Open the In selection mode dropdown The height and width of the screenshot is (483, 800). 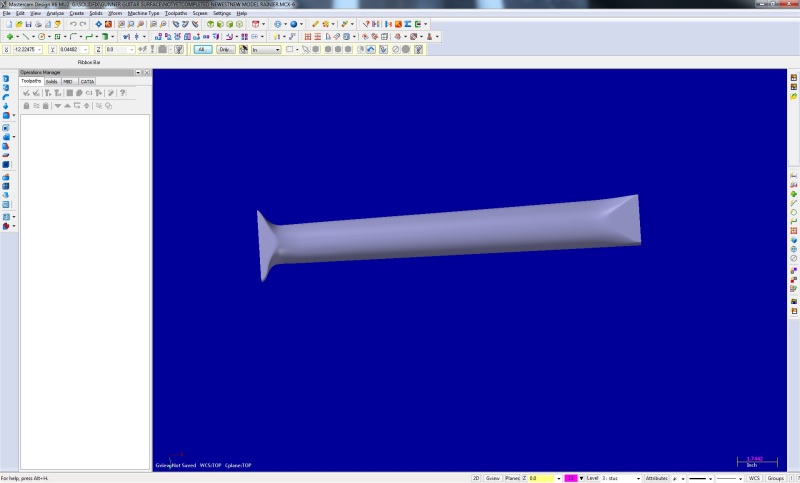[266, 49]
